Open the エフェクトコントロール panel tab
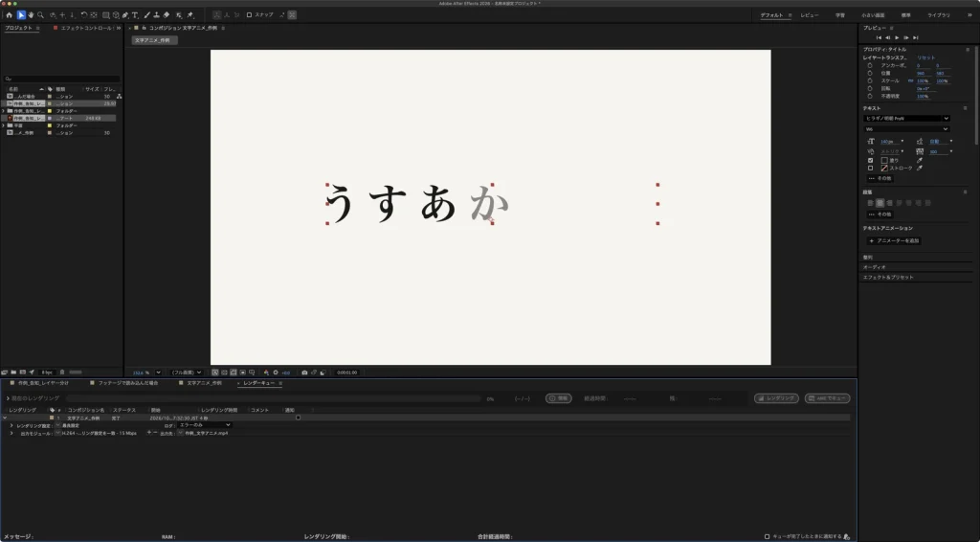 click(x=86, y=28)
